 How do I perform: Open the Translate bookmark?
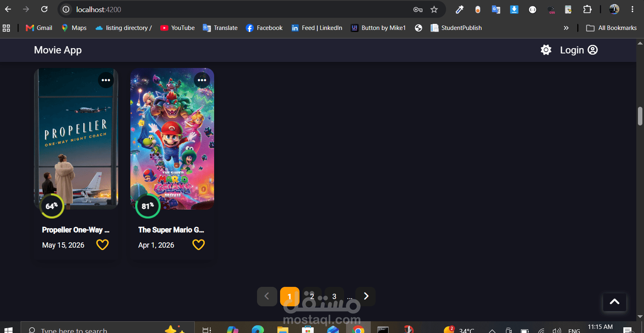[220, 28]
